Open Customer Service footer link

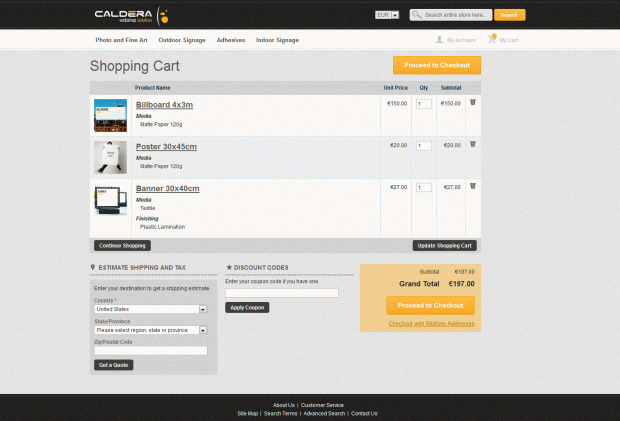coord(322,405)
